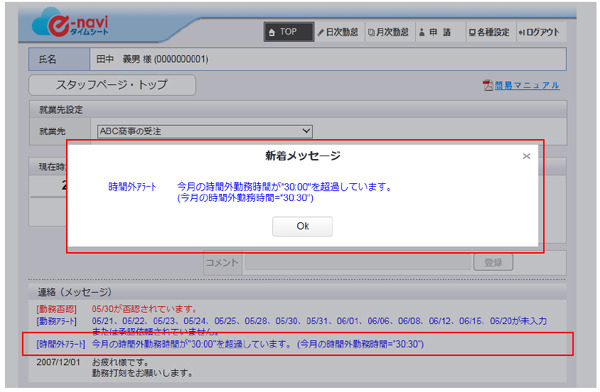
Task: Open the 簡易マニュアル link
Action: click(x=527, y=85)
